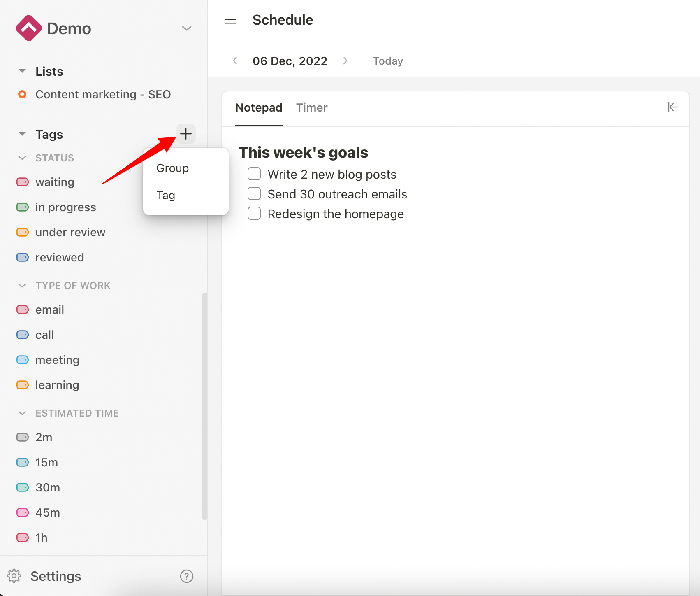Screen dimensions: 700x596
Task: Switch to the Timer tab
Action: (x=312, y=108)
